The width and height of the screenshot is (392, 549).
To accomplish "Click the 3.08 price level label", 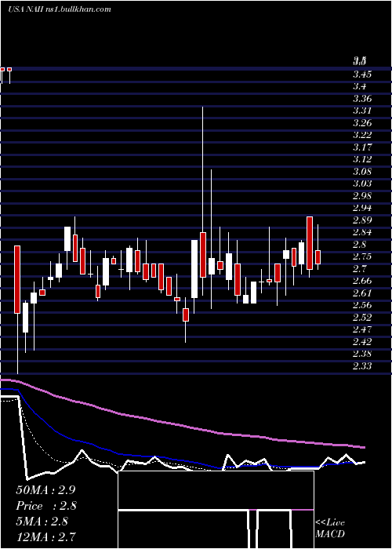I will point(362,172).
